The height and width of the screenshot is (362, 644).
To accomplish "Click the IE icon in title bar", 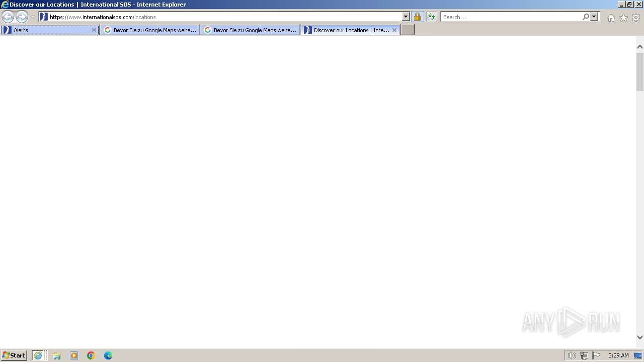I will point(5,5).
